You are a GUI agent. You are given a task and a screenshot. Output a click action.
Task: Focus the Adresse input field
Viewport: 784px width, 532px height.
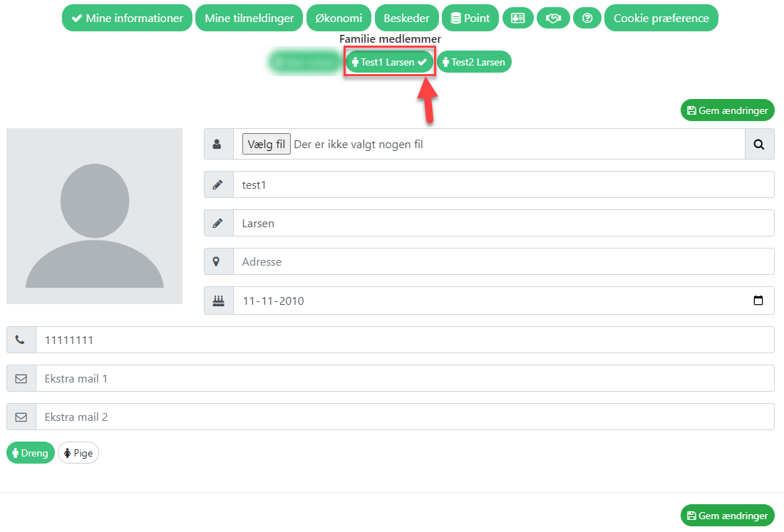point(502,261)
